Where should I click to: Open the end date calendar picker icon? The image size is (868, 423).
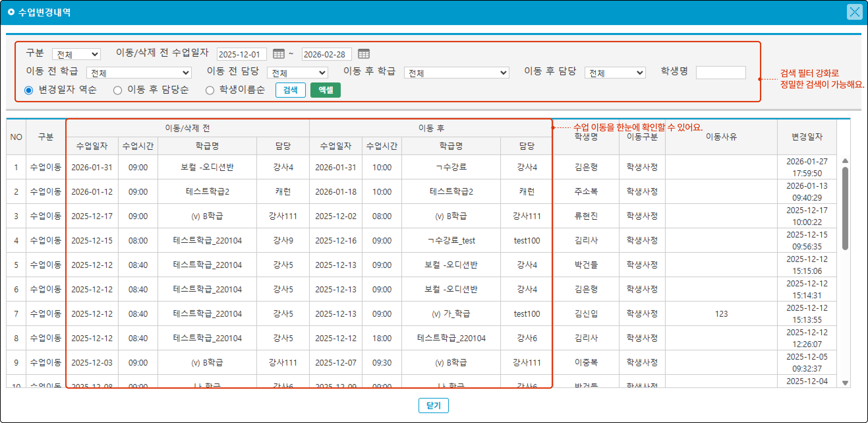point(363,54)
